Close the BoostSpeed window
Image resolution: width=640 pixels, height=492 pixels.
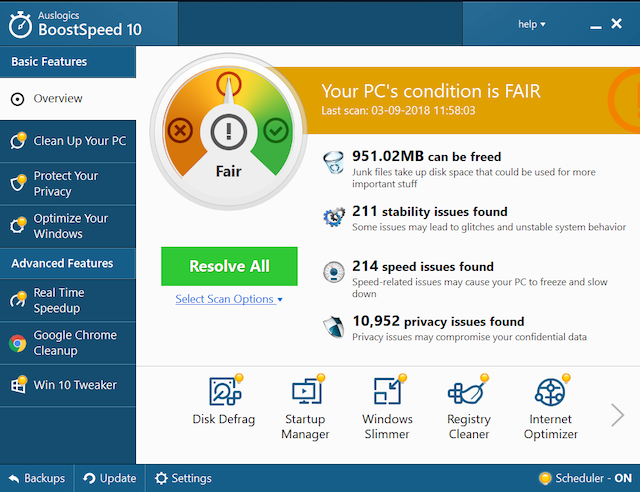(616, 24)
